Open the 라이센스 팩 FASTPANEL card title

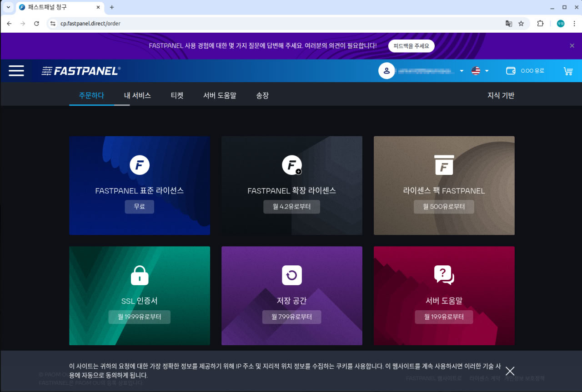[x=444, y=191]
